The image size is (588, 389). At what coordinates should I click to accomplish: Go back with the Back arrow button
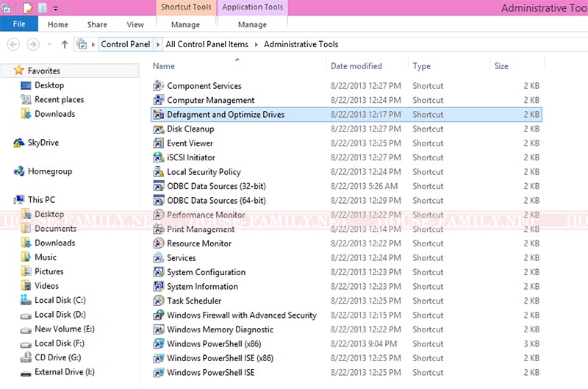click(x=13, y=44)
